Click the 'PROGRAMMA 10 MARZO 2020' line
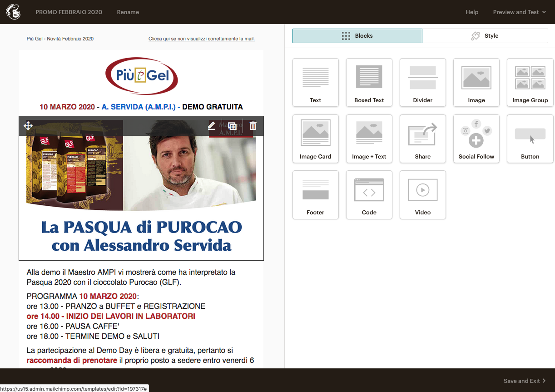The image size is (555, 392). (83, 296)
